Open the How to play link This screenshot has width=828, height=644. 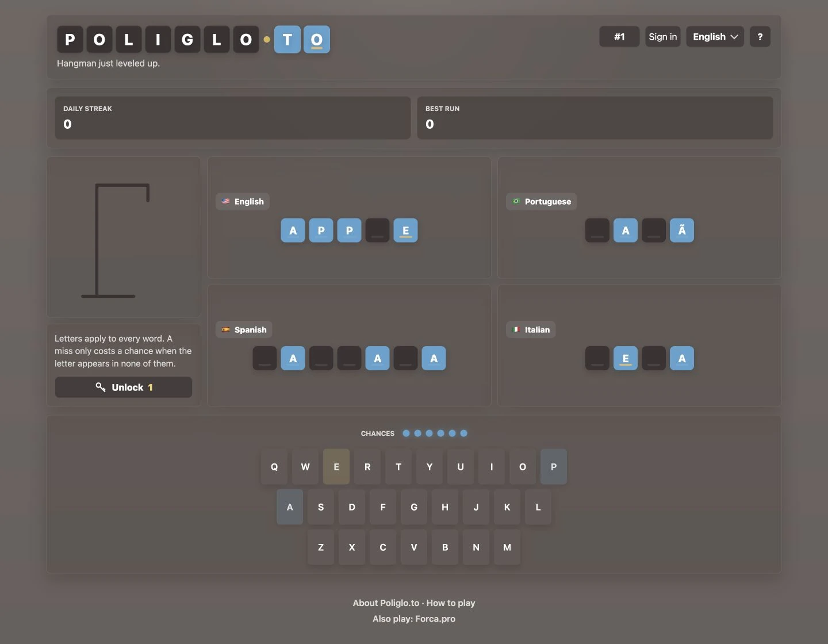451,603
